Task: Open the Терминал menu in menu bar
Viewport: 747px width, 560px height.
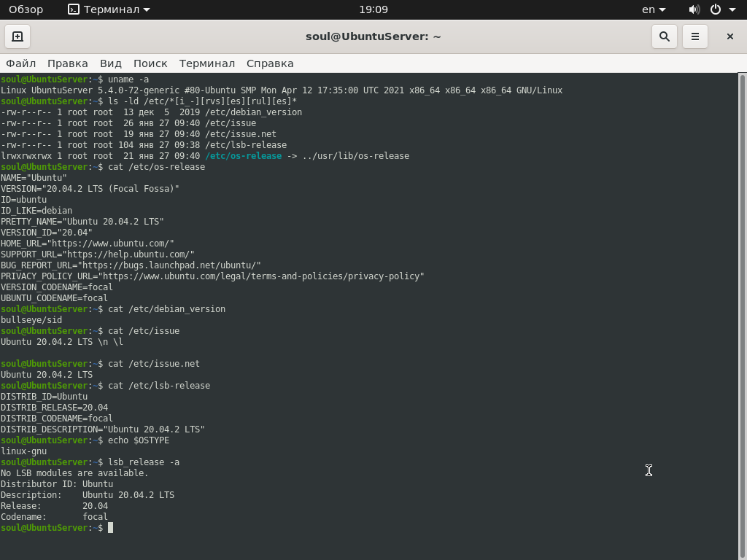Action: 206,63
